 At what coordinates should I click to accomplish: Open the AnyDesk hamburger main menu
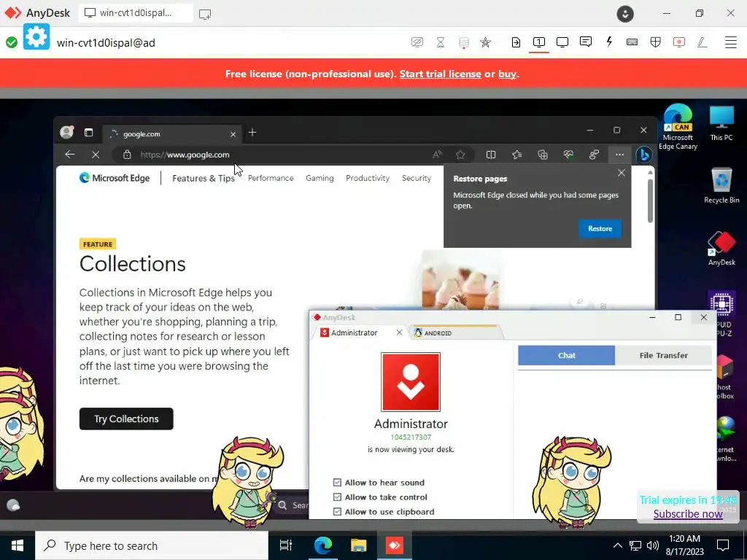click(731, 42)
